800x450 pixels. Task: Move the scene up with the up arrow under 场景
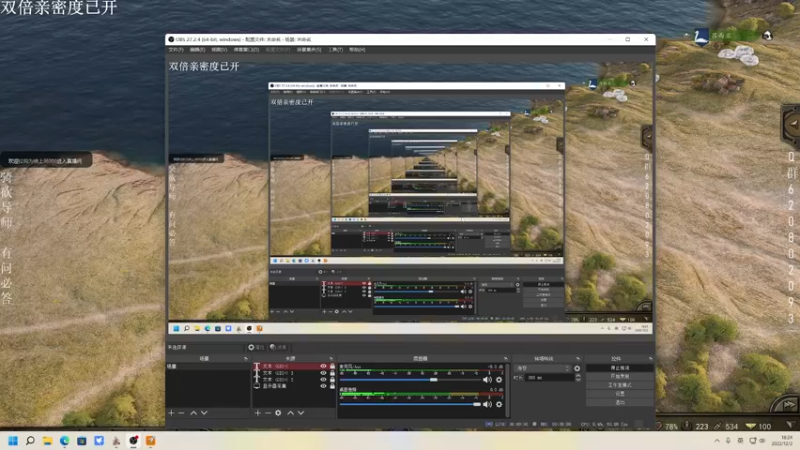click(193, 413)
